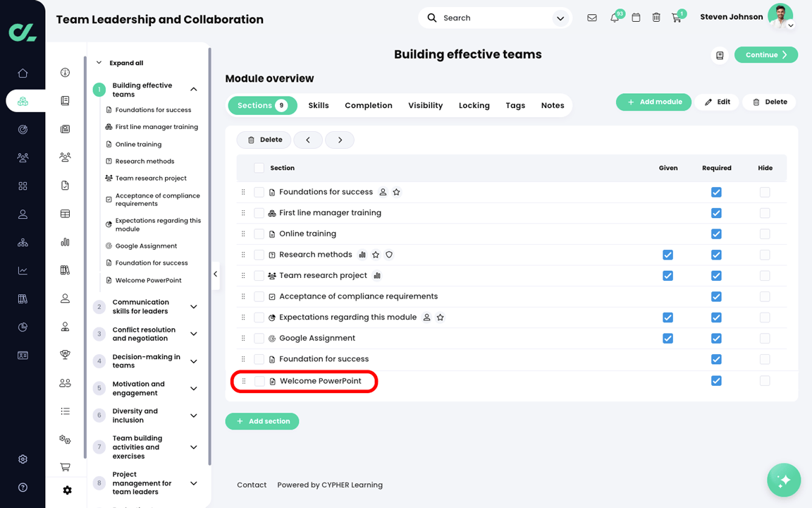
Task: Click the Home icon in left sidebar
Action: click(x=23, y=73)
